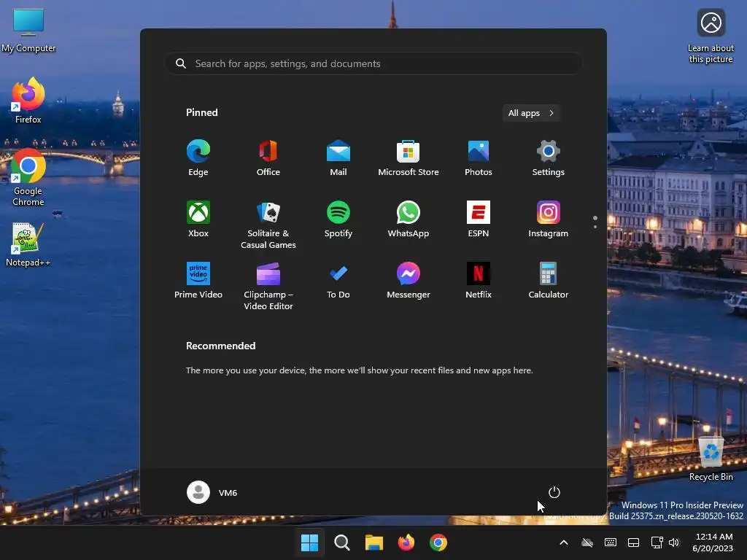Open the VM6 user account menu
Image resolution: width=747 pixels, height=560 pixels.
pos(212,492)
